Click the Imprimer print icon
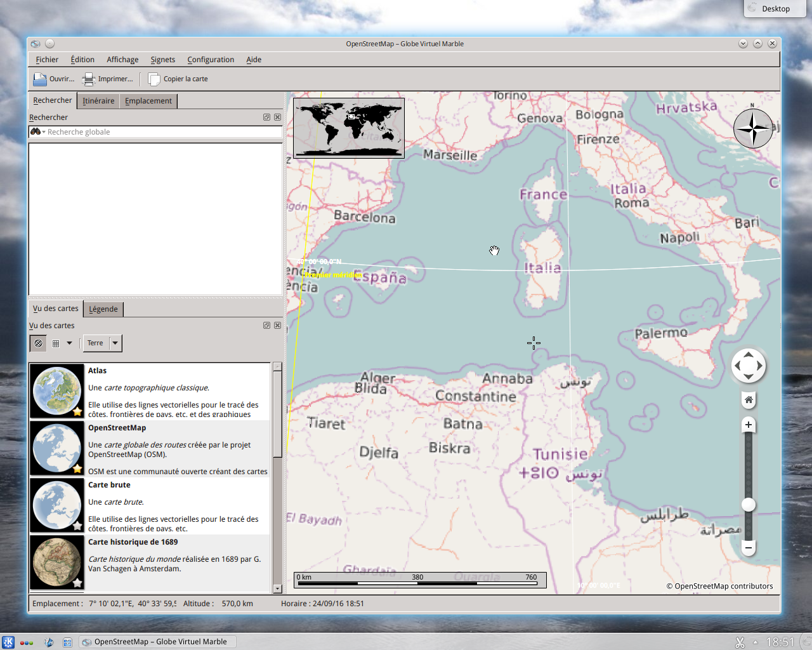The height and width of the screenshot is (650, 812). click(89, 79)
